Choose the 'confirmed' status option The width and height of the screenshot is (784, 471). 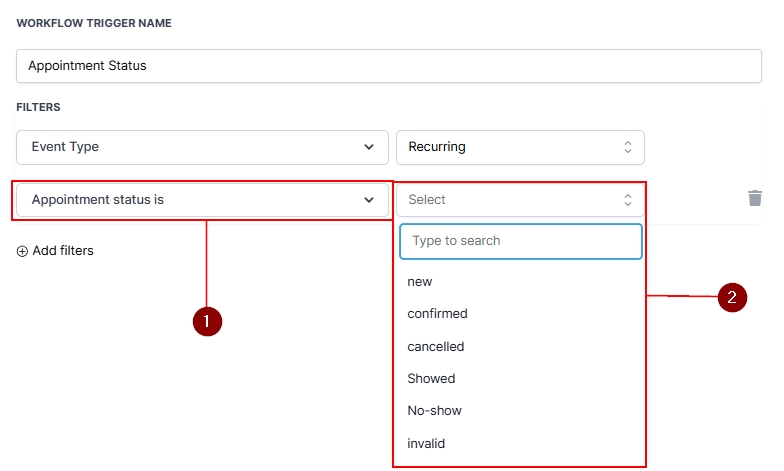pos(437,314)
